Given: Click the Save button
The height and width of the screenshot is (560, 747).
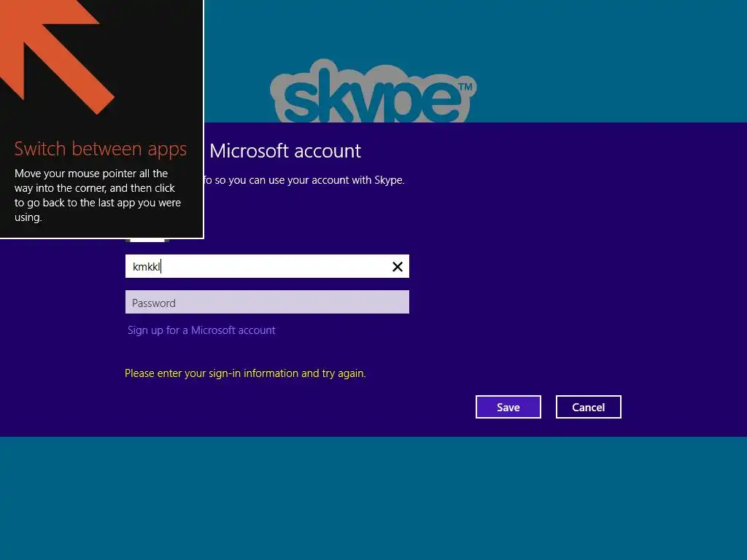Looking at the screenshot, I should click(x=508, y=407).
